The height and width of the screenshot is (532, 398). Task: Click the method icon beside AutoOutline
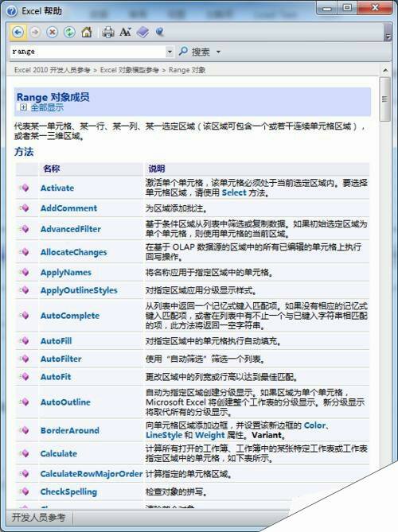click(24, 402)
